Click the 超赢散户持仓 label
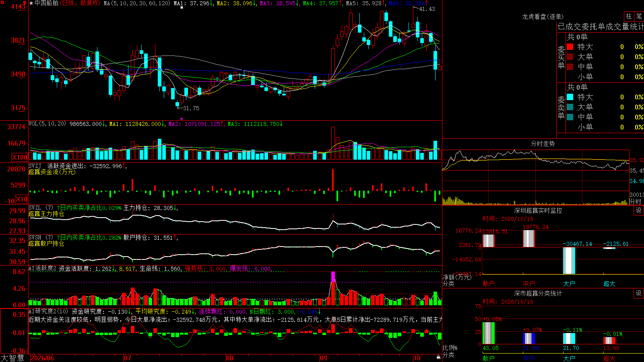Screen dimensions: 644x362 coord(46,243)
